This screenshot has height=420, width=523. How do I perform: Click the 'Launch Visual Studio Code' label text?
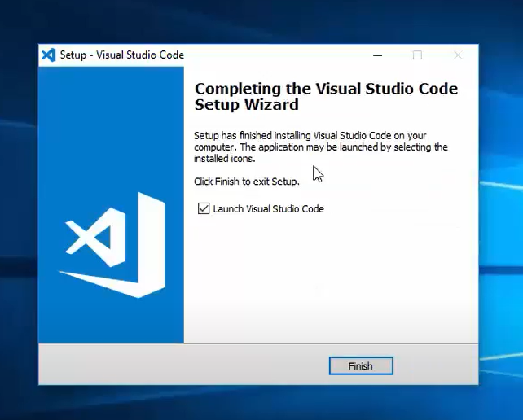[x=269, y=208]
